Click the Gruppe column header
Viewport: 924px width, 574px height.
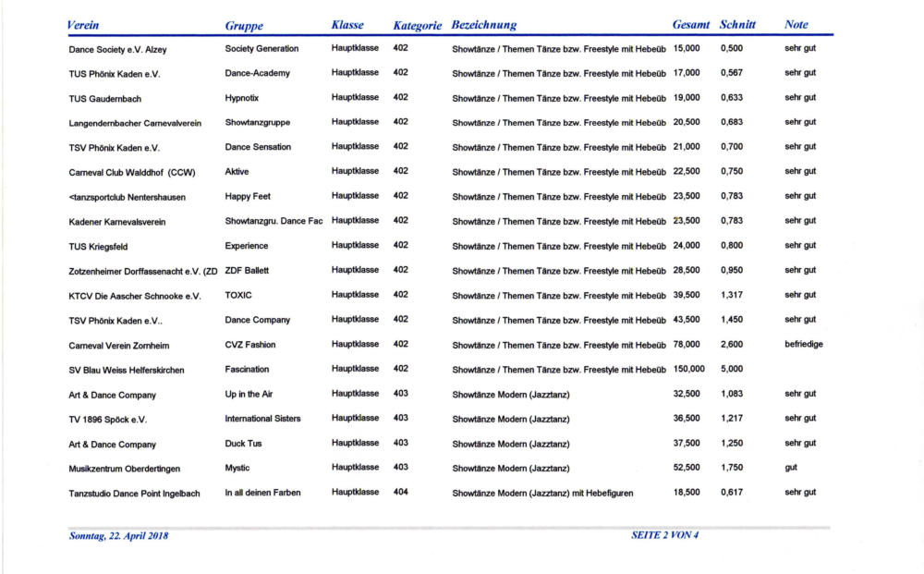click(x=244, y=25)
